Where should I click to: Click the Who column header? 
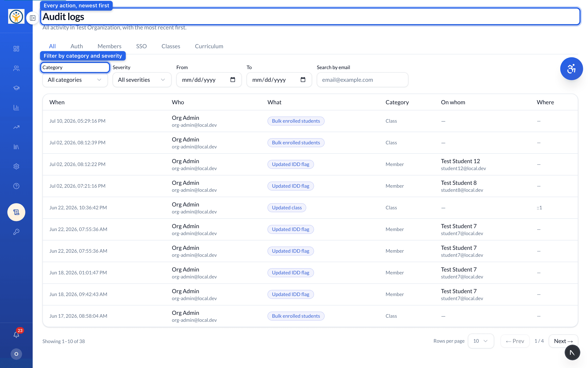coord(178,102)
